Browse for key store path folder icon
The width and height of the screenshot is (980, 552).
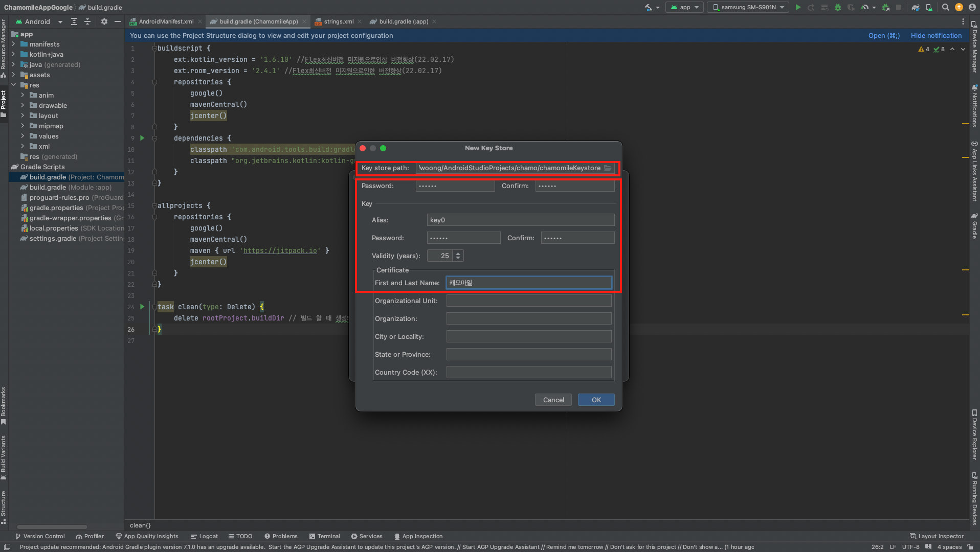608,168
